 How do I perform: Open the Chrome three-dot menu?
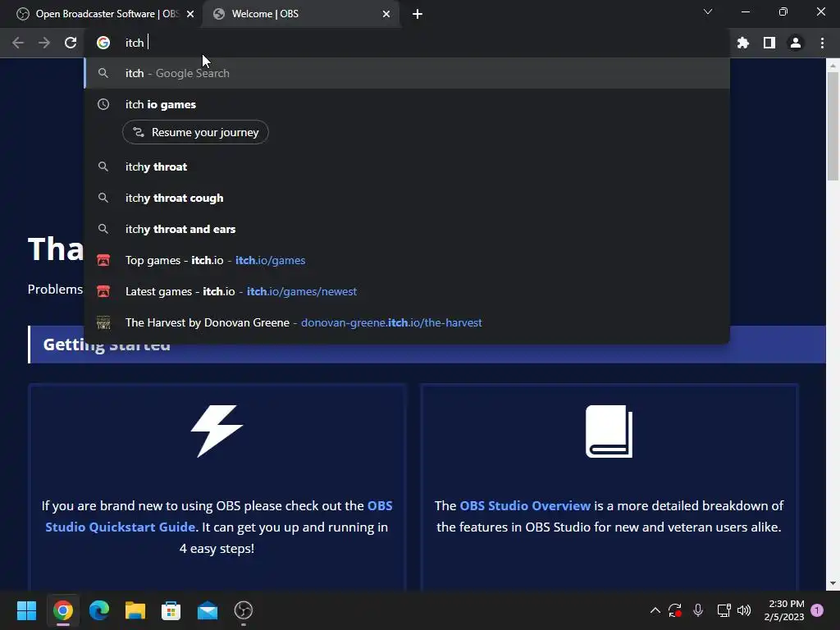[822, 43]
